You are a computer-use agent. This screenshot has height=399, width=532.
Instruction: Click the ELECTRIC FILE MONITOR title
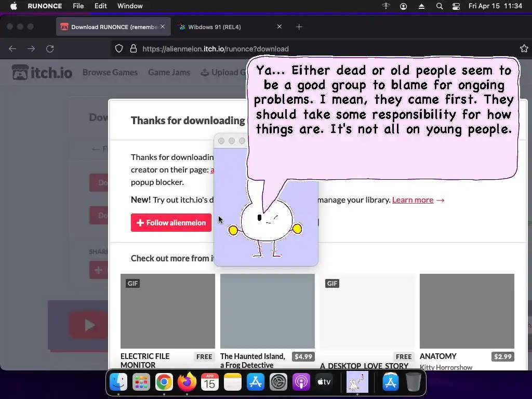[145, 361]
